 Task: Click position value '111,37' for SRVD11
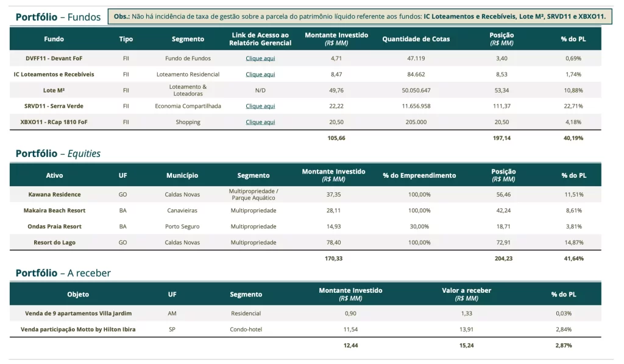pyautogui.click(x=502, y=106)
